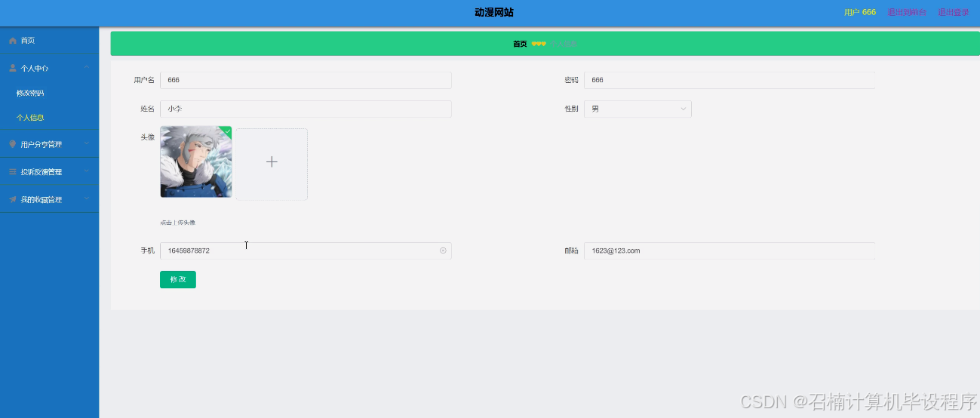Expand the 投诉反馈管理 menu chevron

(x=87, y=171)
